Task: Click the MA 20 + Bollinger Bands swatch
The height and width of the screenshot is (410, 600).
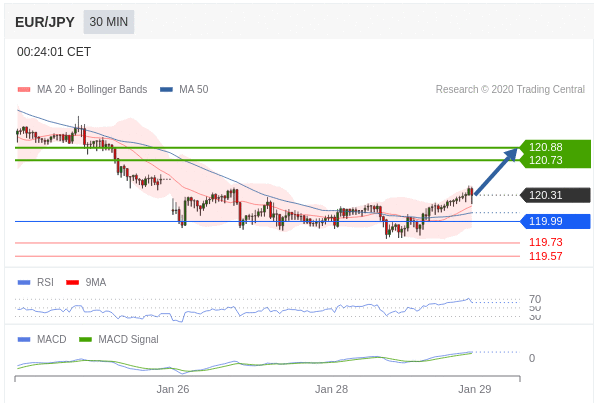Action: 24,90
